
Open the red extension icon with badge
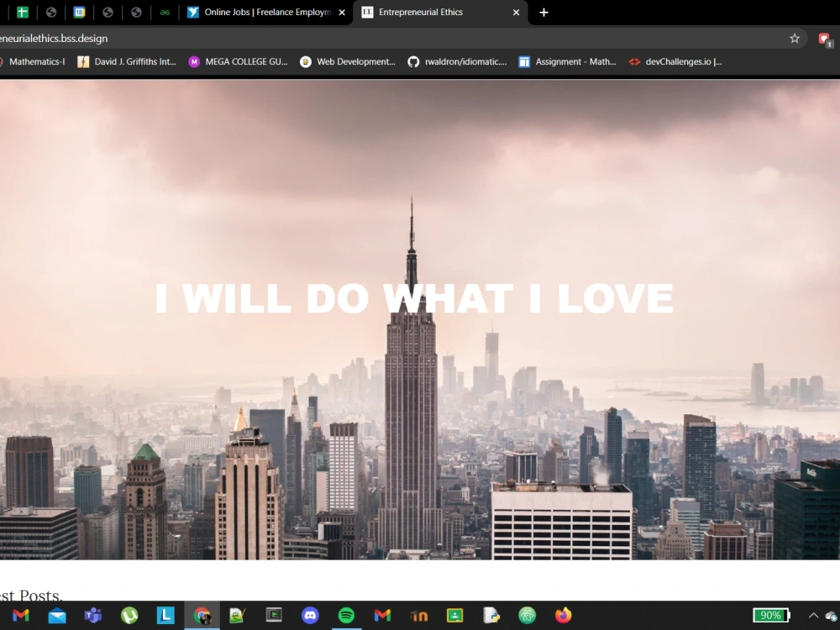[x=825, y=39]
